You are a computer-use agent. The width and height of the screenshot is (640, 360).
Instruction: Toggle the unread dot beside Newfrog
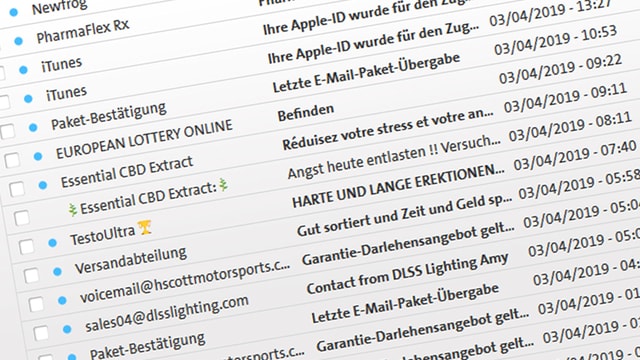(13, 13)
